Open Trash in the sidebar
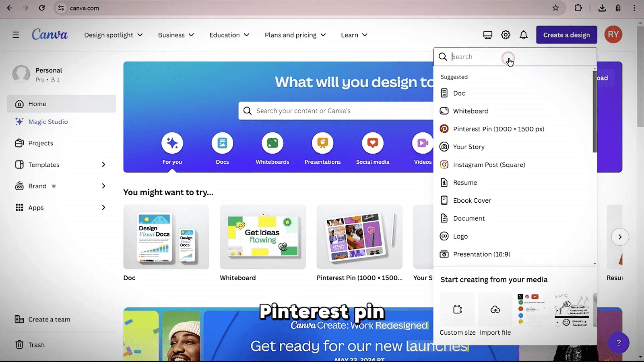Viewport: 644px width, 362px height. point(62,345)
